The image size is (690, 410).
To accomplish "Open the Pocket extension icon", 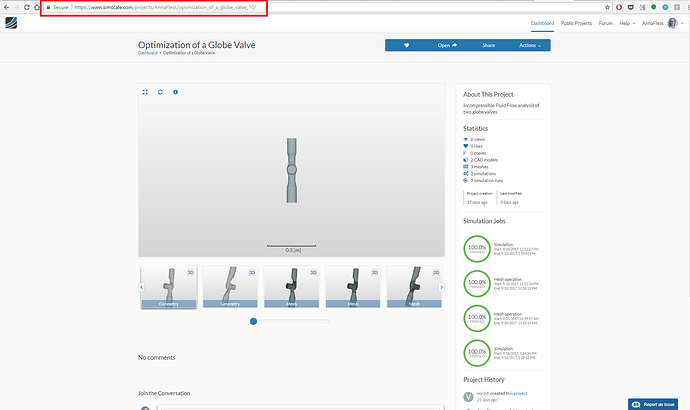I will (x=631, y=7).
